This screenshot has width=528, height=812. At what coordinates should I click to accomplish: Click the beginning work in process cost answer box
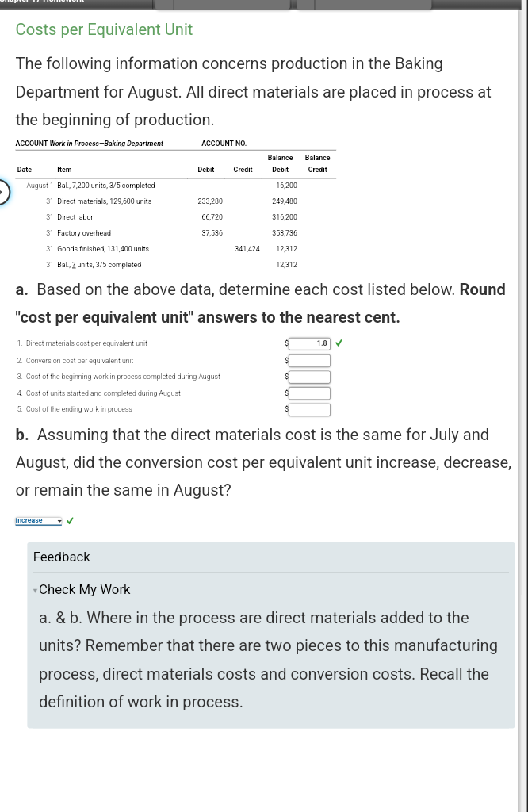pyautogui.click(x=309, y=376)
